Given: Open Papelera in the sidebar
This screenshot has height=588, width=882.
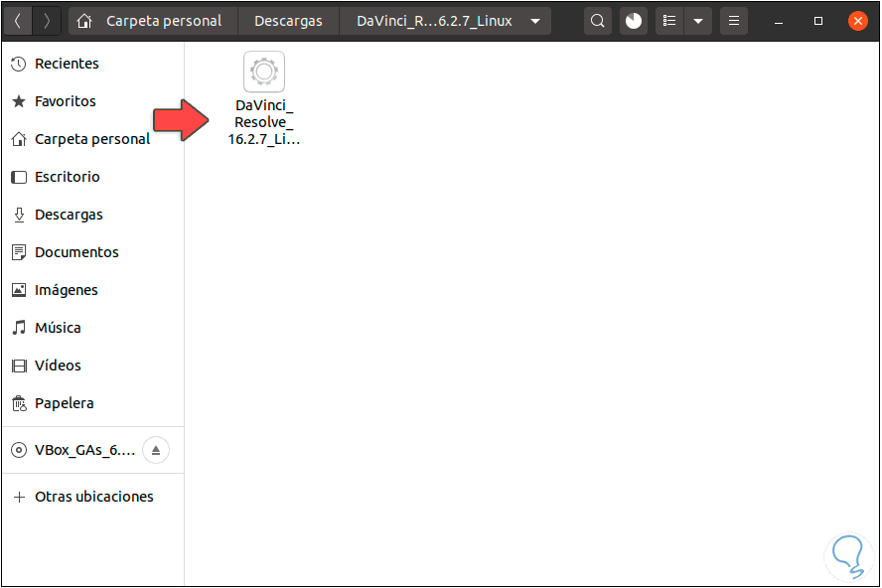Looking at the screenshot, I should [92, 403].
